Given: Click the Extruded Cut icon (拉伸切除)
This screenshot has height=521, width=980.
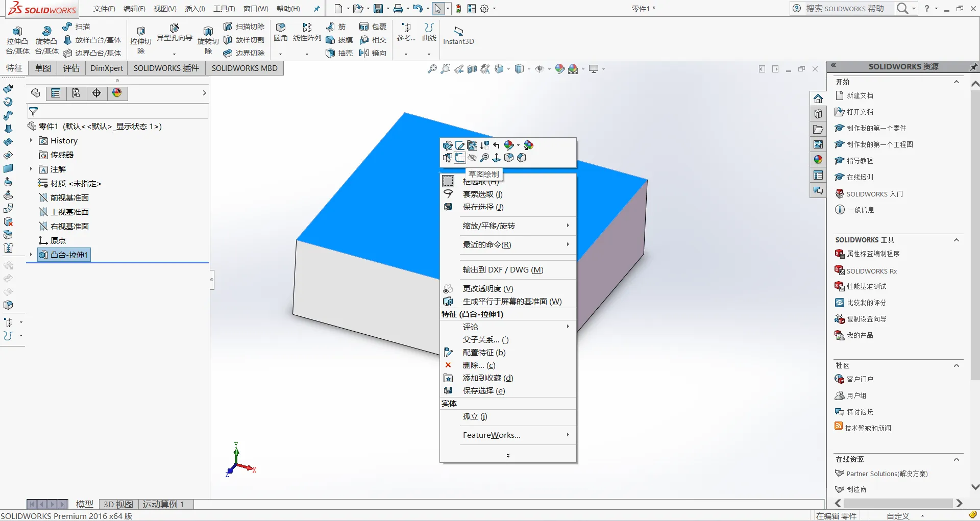Looking at the screenshot, I should click(x=141, y=40).
